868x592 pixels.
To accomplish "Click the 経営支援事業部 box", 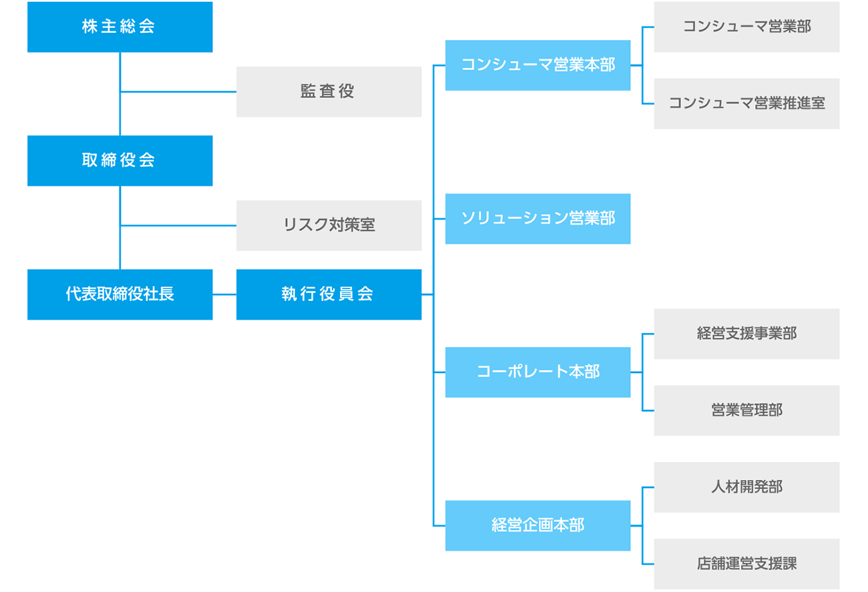I will click(x=746, y=334).
